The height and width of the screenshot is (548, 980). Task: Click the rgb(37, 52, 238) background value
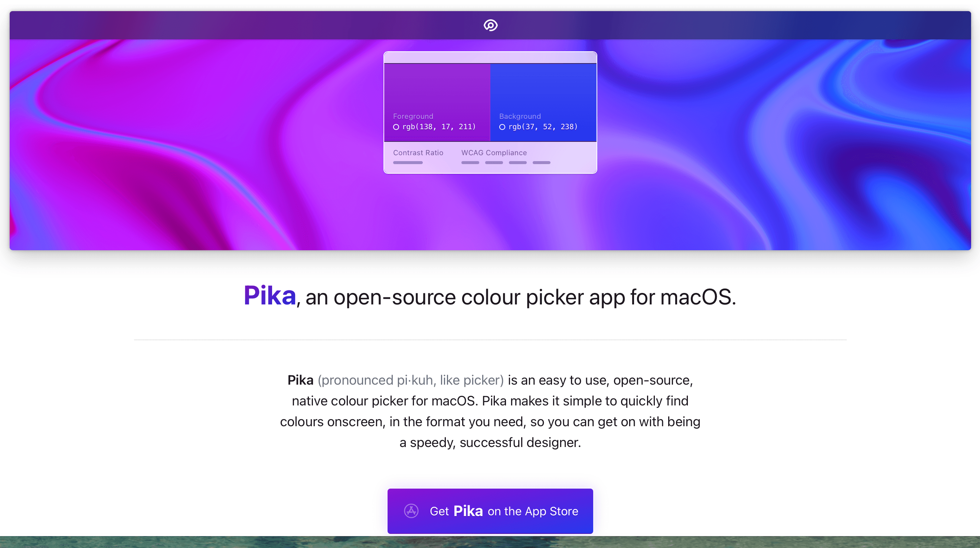point(543,127)
